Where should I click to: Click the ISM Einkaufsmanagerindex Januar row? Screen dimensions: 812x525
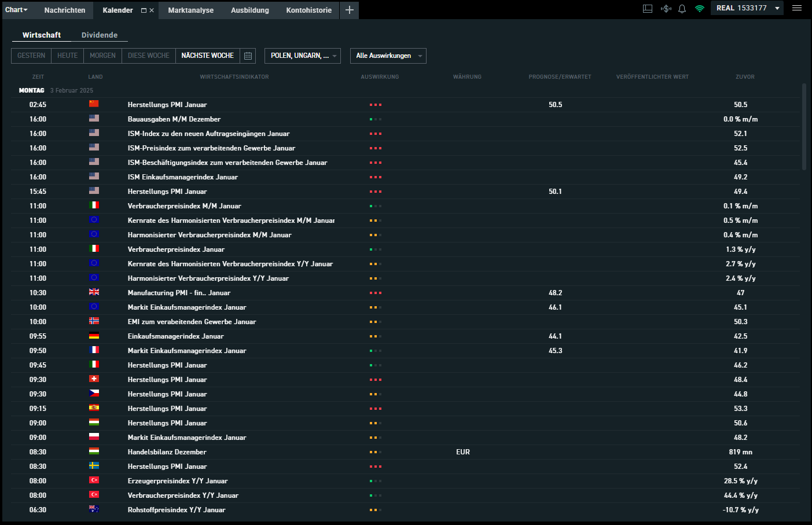(x=182, y=177)
